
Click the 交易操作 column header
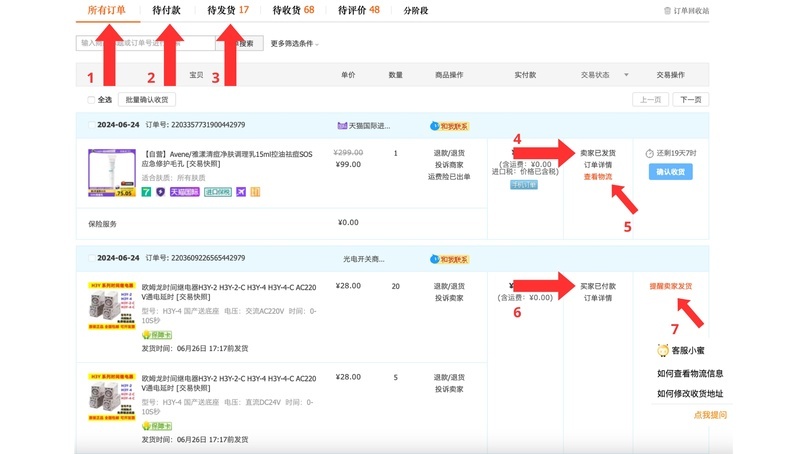pos(670,75)
